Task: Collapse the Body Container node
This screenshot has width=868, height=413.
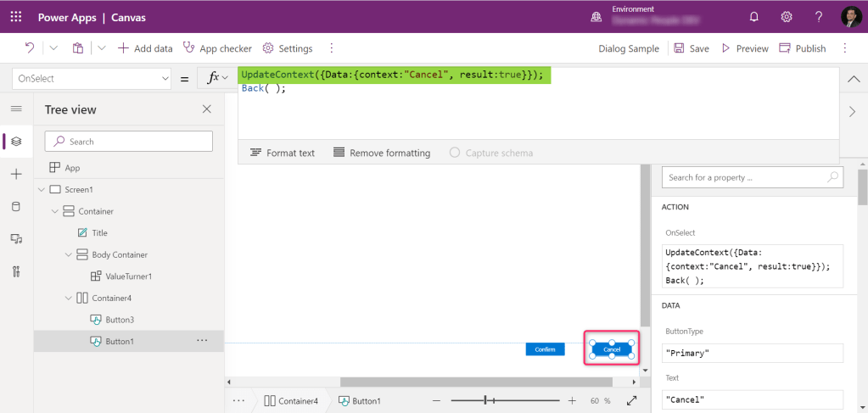Action: [x=69, y=254]
